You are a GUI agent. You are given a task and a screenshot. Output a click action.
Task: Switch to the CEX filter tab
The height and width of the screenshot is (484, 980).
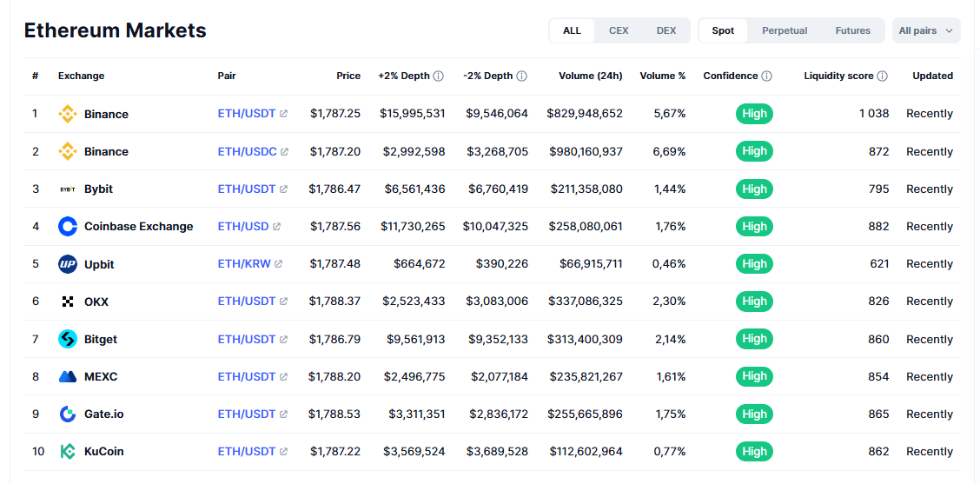[619, 30]
